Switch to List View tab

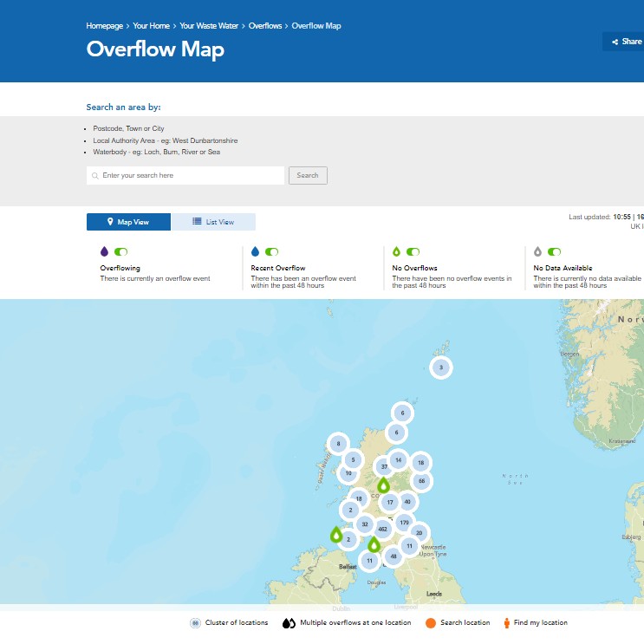pyautogui.click(x=213, y=222)
